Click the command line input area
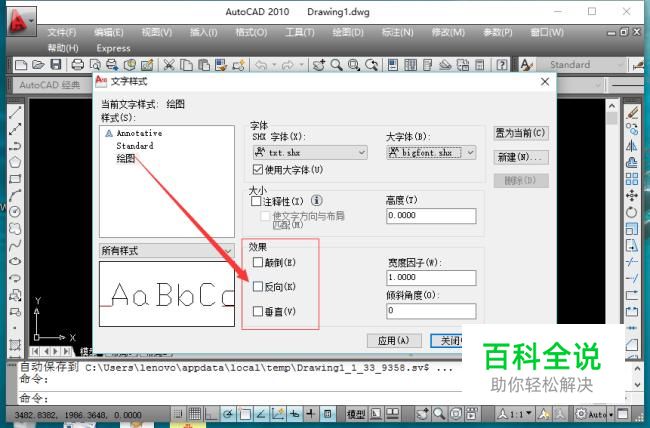This screenshot has height=428, width=650. [x=240, y=399]
